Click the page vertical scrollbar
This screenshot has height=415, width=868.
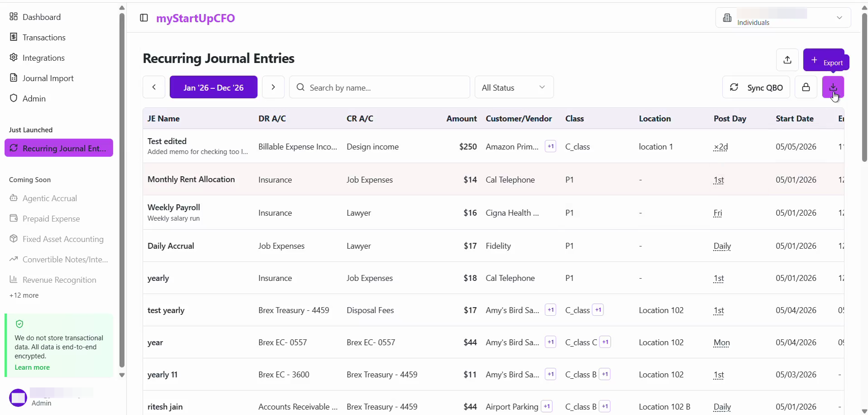864,87
